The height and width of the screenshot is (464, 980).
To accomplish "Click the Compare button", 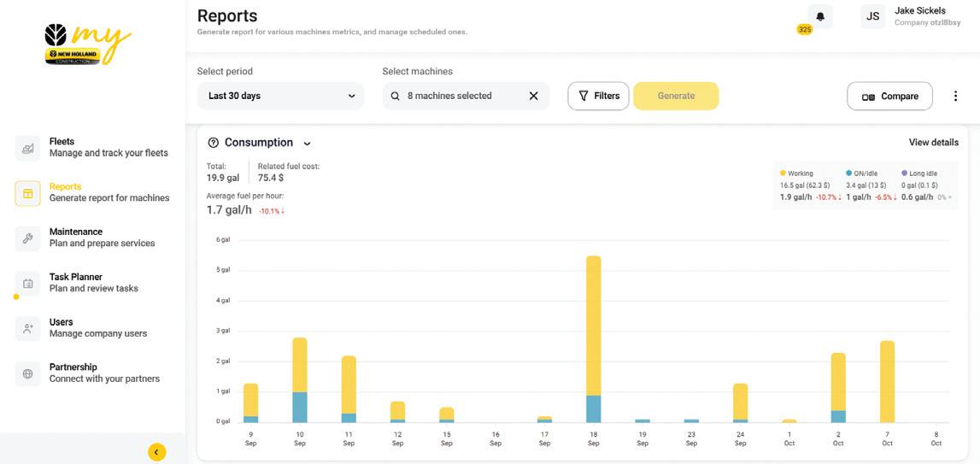I will point(889,97).
